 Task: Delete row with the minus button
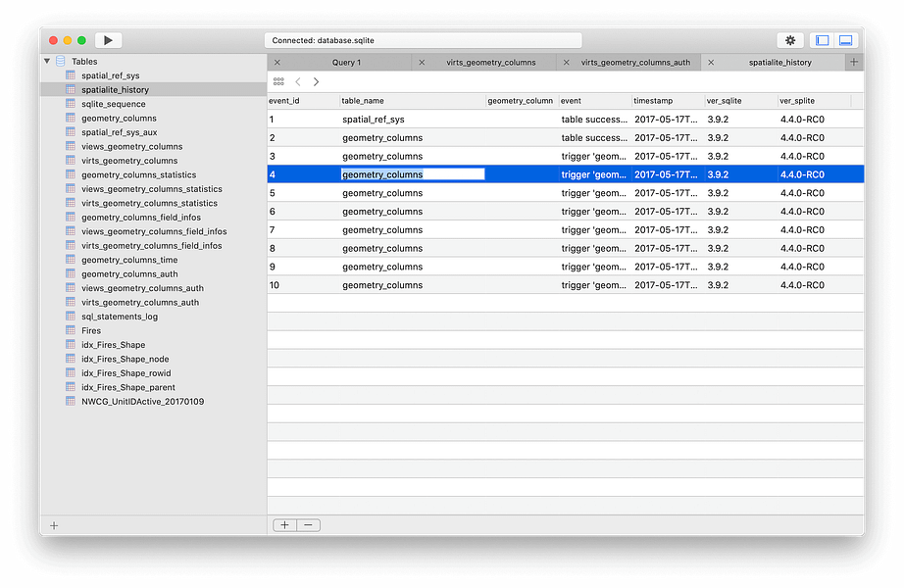[x=309, y=525]
